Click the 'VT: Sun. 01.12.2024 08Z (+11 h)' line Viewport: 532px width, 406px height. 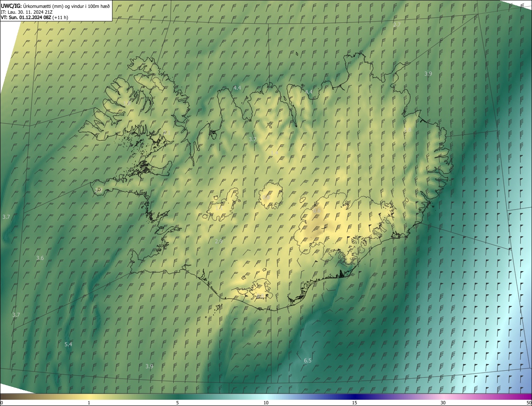[34, 17]
